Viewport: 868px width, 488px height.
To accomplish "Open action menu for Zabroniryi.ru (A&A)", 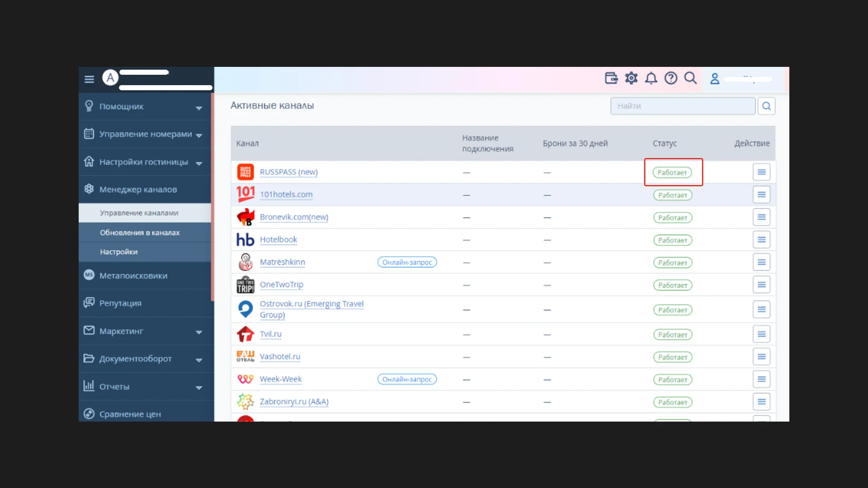I will click(761, 402).
